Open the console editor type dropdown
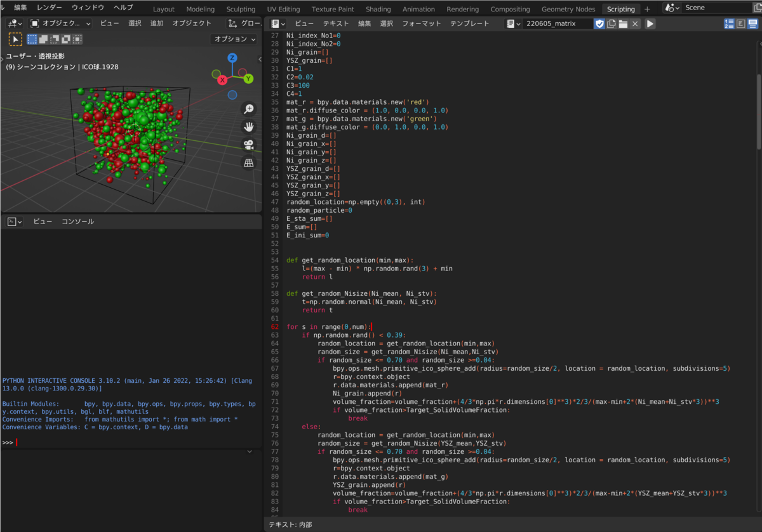This screenshot has height=532, width=762. (x=15, y=222)
